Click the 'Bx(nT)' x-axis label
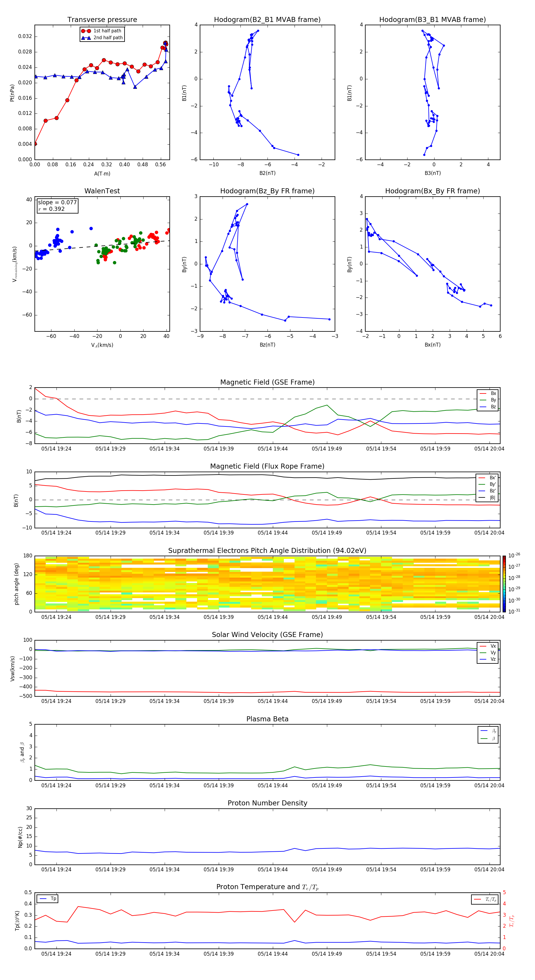Viewport: 535px width, 980px height. click(x=432, y=345)
